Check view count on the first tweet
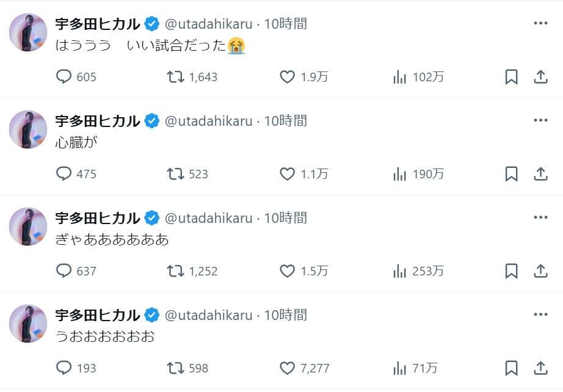 (x=400, y=77)
